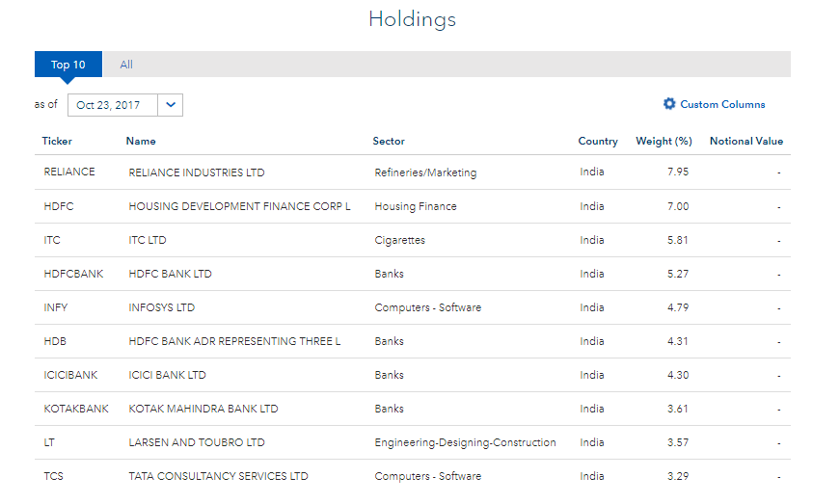Image resolution: width=840 pixels, height=504 pixels.
Task: Open the as-of date dropdown arrow
Action: [171, 105]
